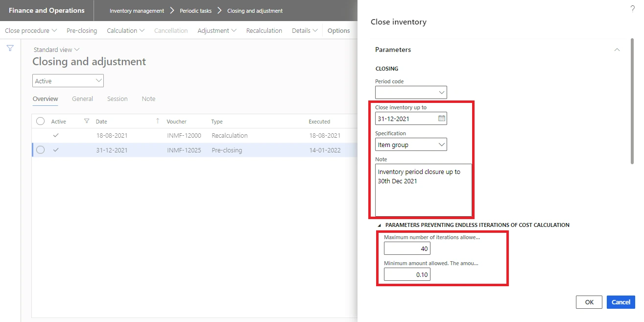This screenshot has height=322, width=644.
Task: Click the minimum amount field showing 0.10
Action: pyautogui.click(x=407, y=274)
